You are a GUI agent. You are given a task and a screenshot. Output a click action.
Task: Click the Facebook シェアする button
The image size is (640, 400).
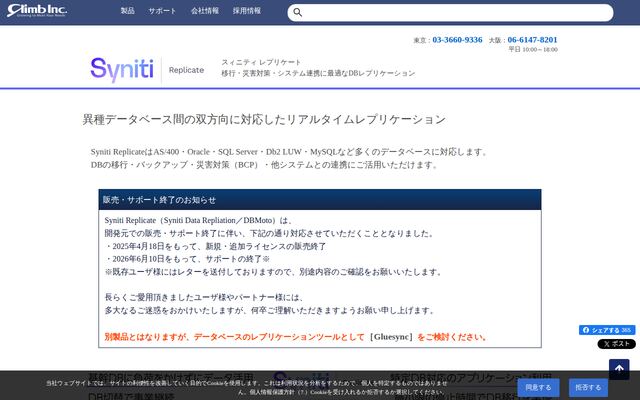pos(607,330)
